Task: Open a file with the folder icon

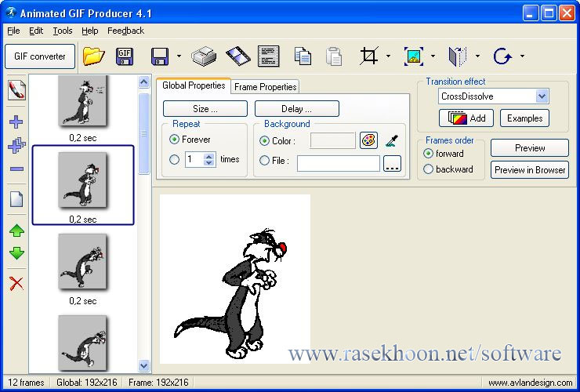Action: 93,56
